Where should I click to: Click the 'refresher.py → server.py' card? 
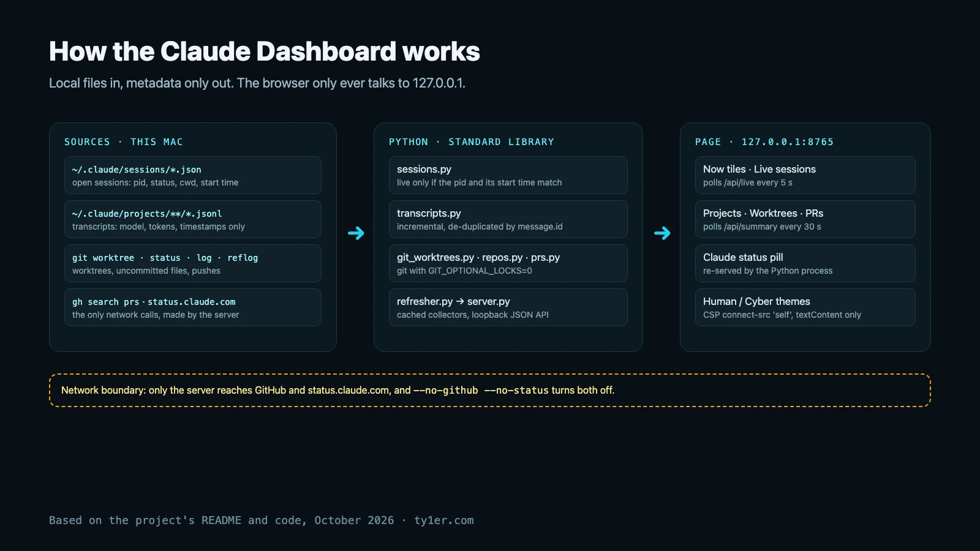(x=508, y=307)
